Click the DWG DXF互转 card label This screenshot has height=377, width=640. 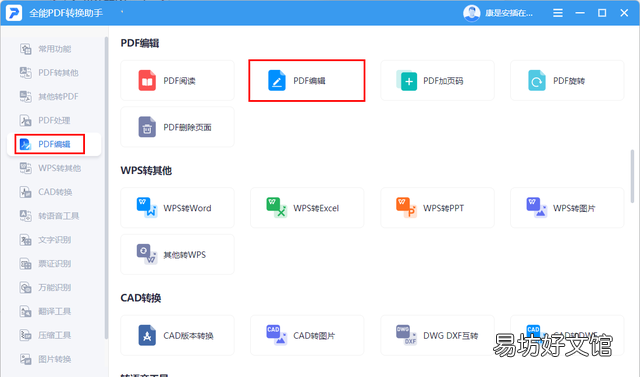click(x=451, y=336)
